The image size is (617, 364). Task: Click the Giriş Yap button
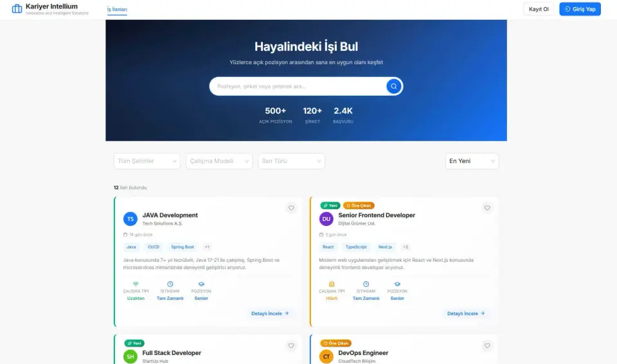[x=580, y=9]
